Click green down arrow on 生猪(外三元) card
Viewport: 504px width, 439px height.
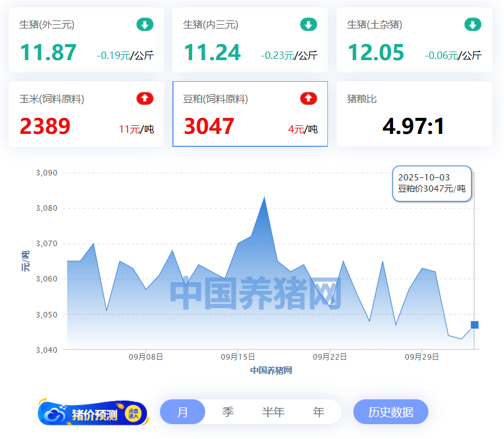pos(144,25)
